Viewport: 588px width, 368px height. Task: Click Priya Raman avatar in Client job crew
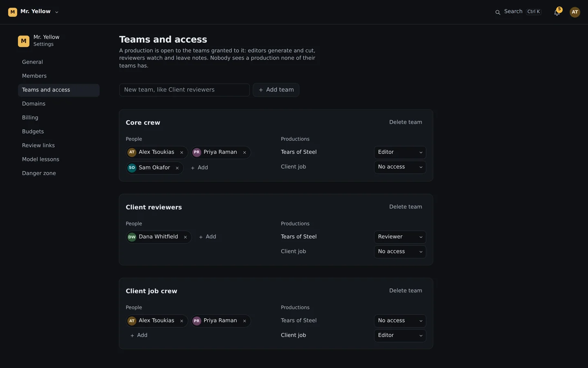pos(197,321)
